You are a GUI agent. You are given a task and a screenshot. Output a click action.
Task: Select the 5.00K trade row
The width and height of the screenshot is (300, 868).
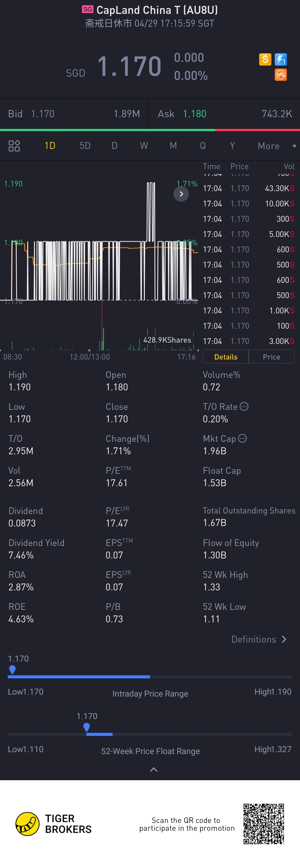(249, 234)
